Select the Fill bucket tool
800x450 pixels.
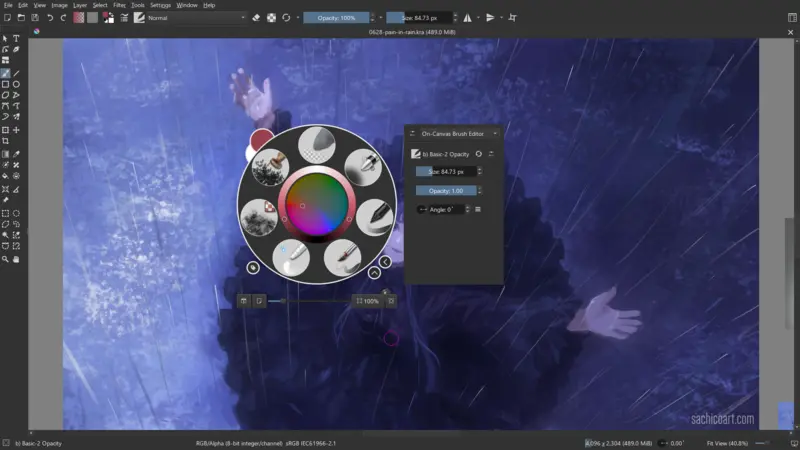6,176
